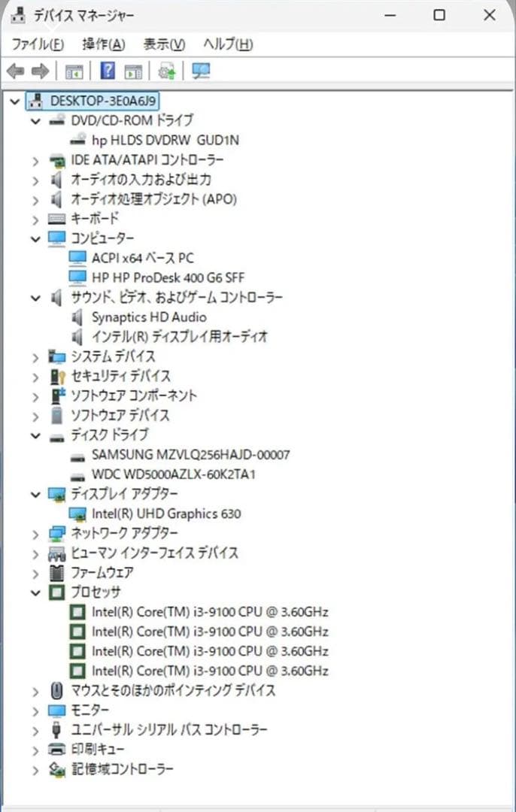Maximize the Device Manager window
Viewport: 516px width, 812px height.
coord(439,15)
